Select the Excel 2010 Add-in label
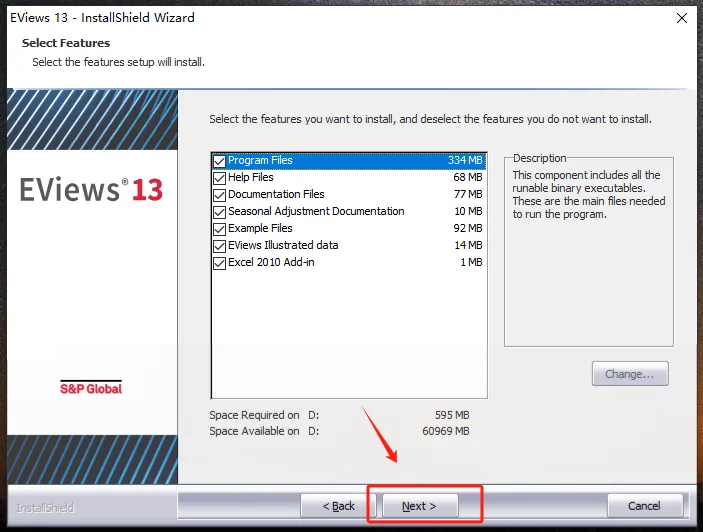 coord(271,263)
